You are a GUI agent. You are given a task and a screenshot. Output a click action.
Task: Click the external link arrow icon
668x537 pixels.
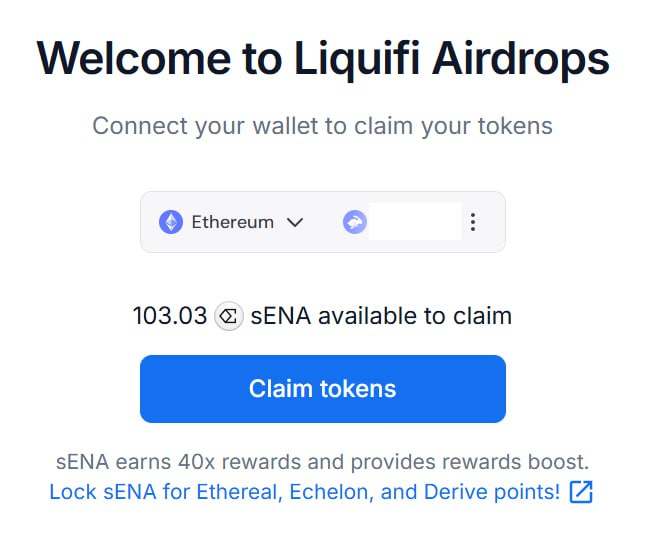(x=581, y=492)
